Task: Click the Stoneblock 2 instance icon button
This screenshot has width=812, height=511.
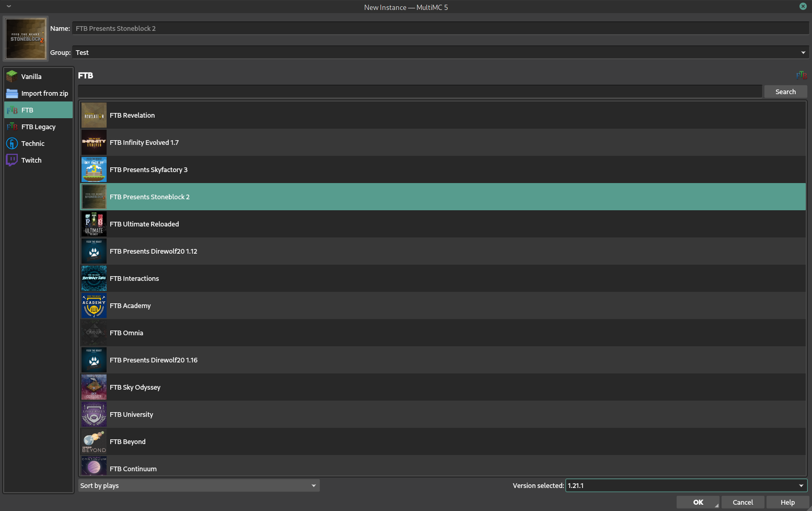Action: point(26,39)
